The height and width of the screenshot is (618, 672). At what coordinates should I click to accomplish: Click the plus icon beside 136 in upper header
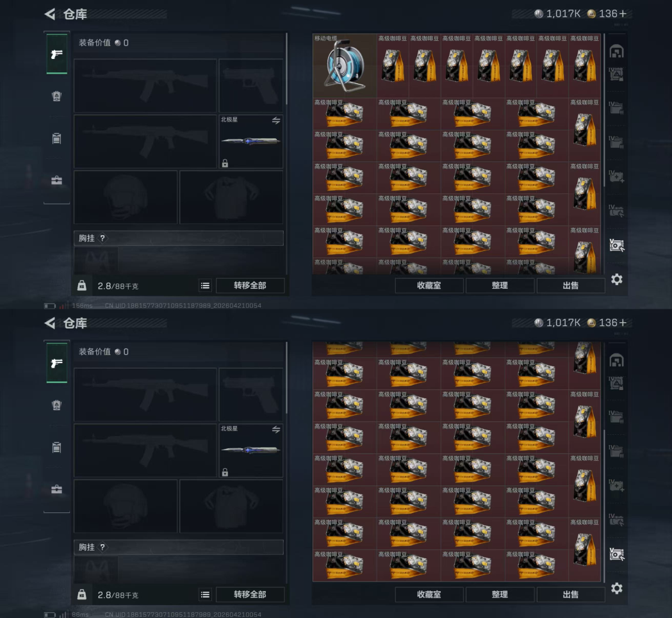[623, 14]
